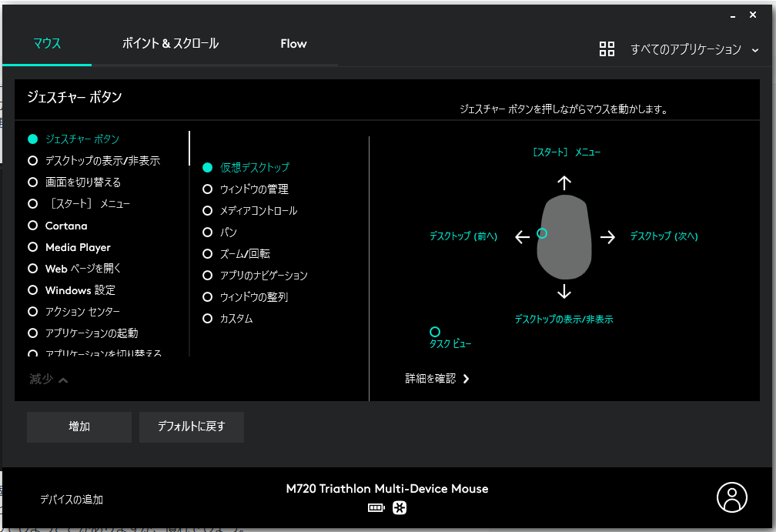Click the down arrow for デスクトップの表示/非表示
This screenshot has height=532, width=776.
(564, 293)
